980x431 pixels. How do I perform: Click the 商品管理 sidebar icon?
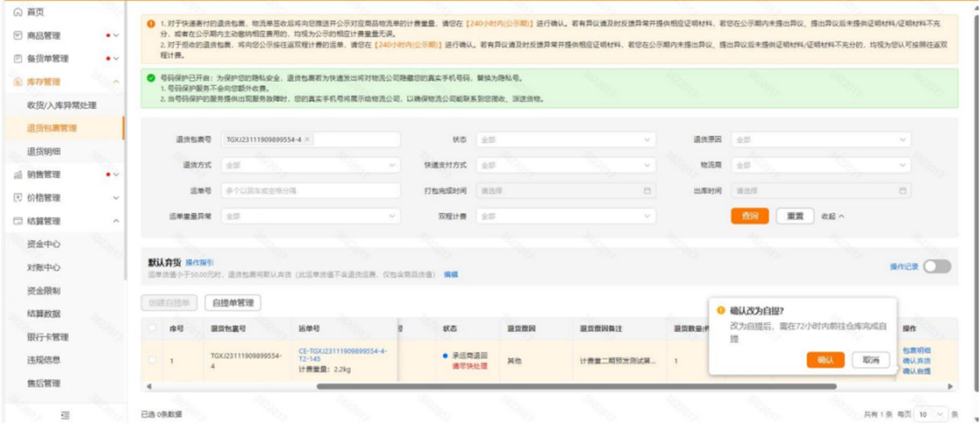pyautogui.click(x=17, y=36)
